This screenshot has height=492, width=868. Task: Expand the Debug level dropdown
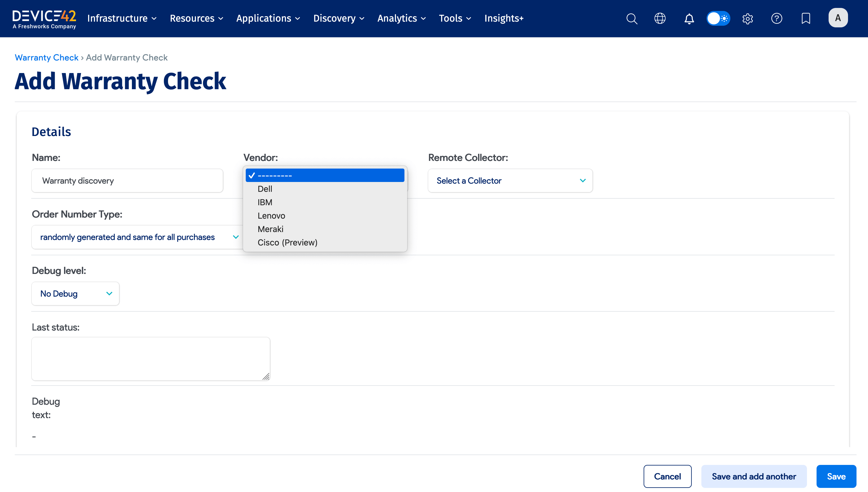[75, 294]
